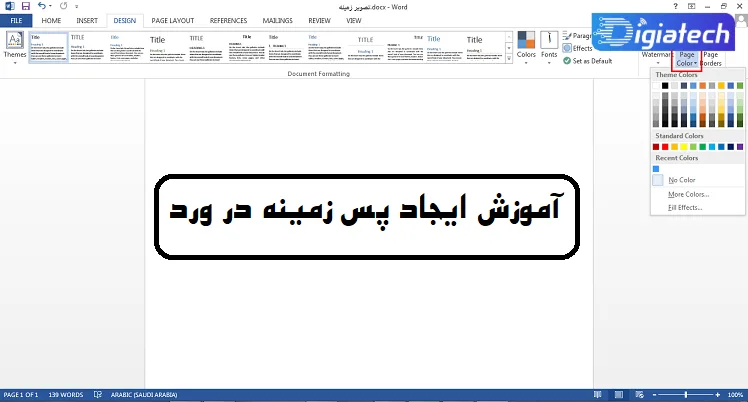748x402 pixels.
Task: Click the Persian heading text in the document
Action: (366, 210)
